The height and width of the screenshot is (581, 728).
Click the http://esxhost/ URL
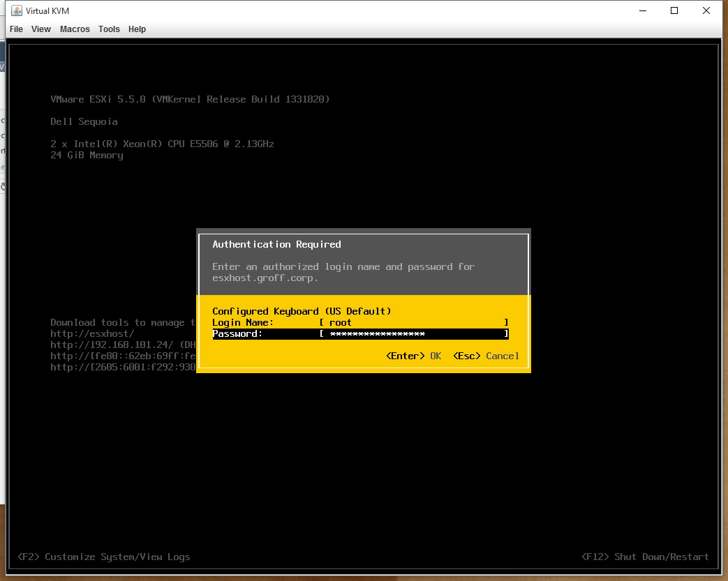[x=92, y=333]
